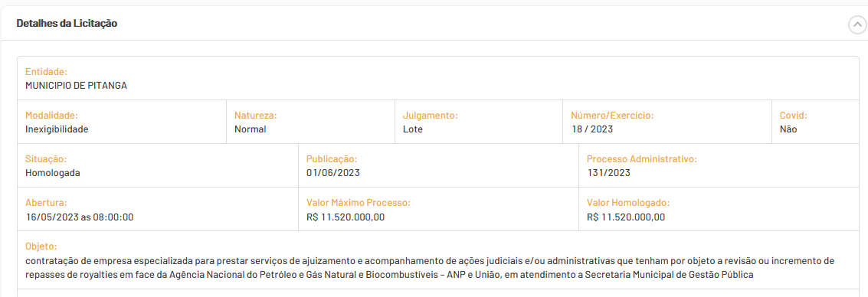Screen dimensions: 868x297
Task: Click the Objeto field label
Action: point(41,246)
